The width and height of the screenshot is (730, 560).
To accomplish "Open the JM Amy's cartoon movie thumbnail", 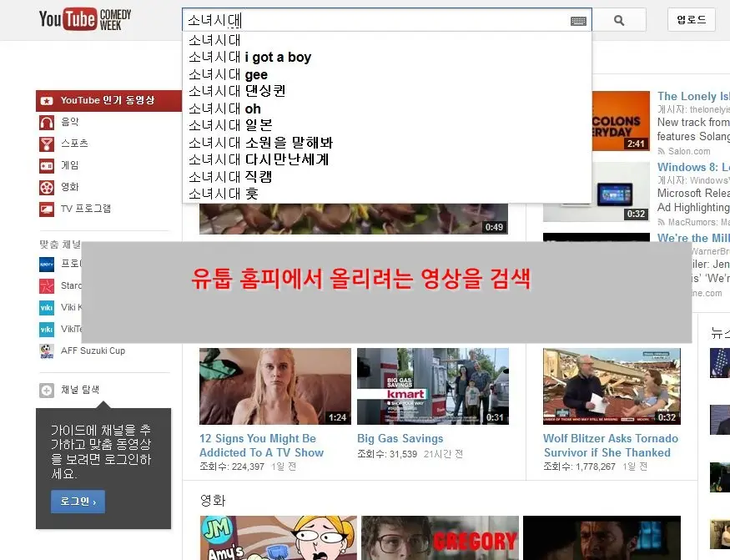I will [x=279, y=537].
